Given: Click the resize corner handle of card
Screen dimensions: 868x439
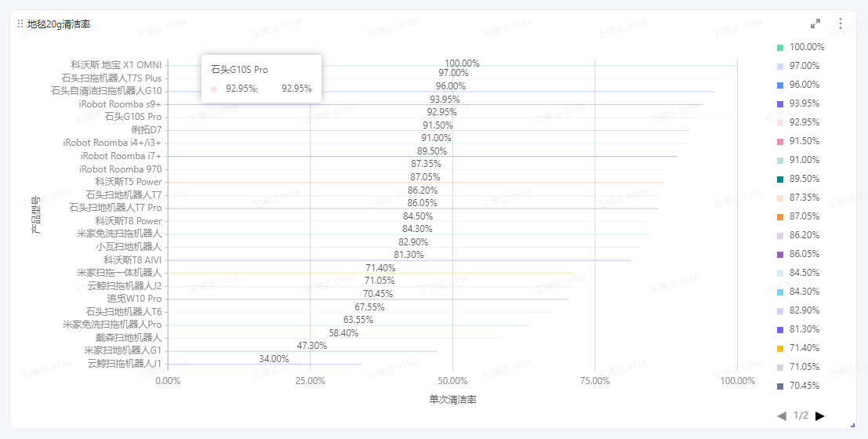Looking at the screenshot, I should [852, 425].
